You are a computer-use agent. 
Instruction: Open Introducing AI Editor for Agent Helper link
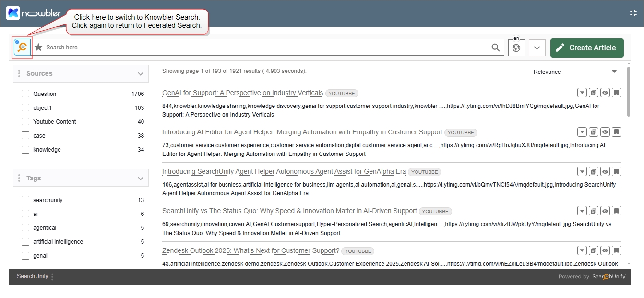302,132
